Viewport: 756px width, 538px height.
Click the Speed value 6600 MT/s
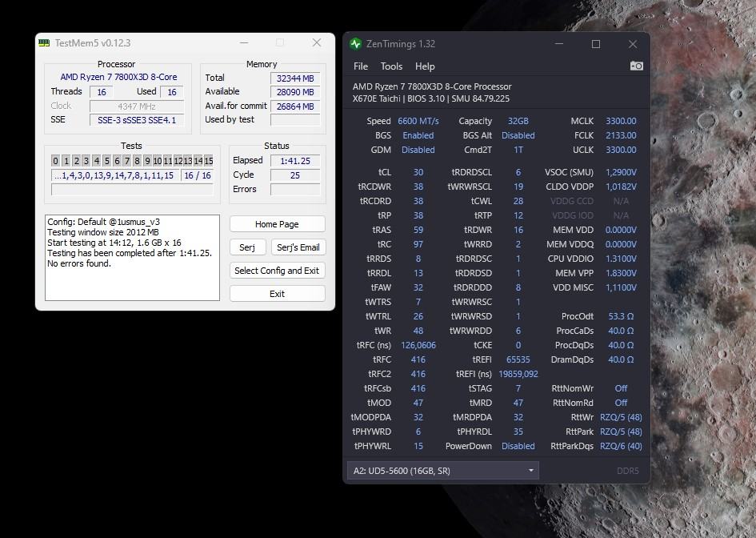(418, 121)
